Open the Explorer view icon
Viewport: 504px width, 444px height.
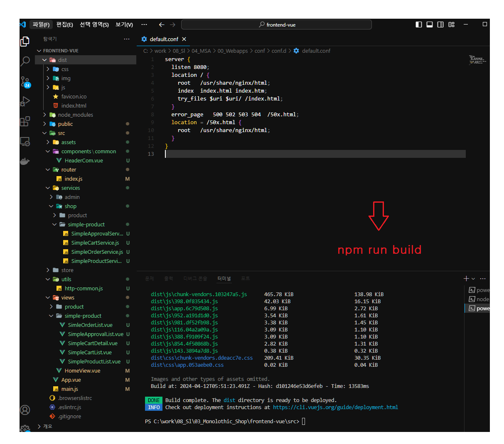click(25, 41)
